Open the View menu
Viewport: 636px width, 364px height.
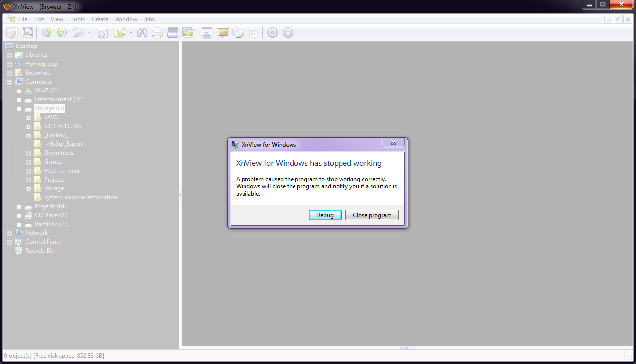57,19
